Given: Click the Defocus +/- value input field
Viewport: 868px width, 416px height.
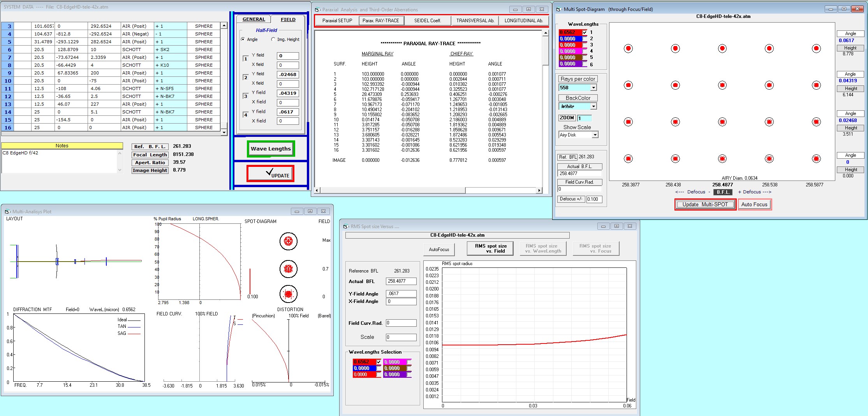Looking at the screenshot, I should pos(594,199).
